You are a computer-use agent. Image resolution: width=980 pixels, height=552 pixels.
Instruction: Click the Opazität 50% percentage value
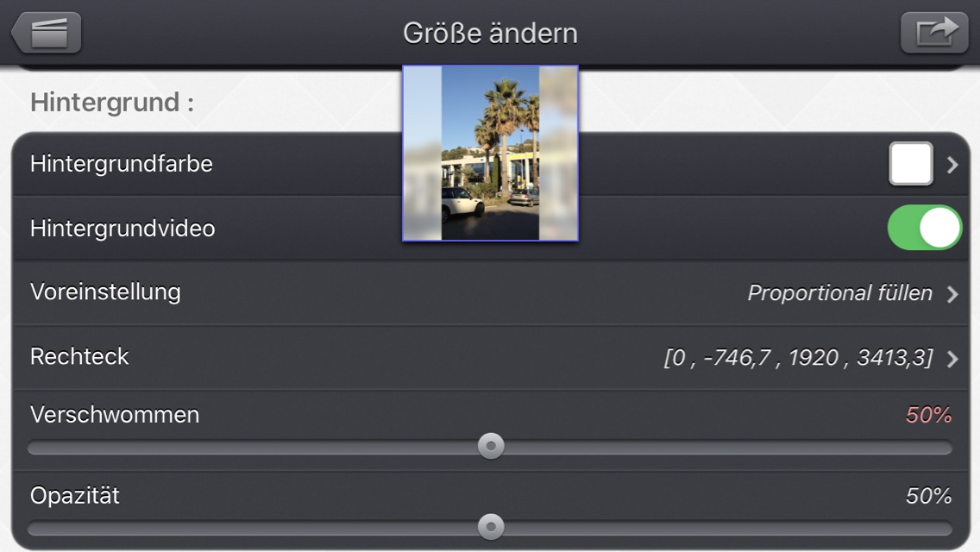click(x=929, y=496)
